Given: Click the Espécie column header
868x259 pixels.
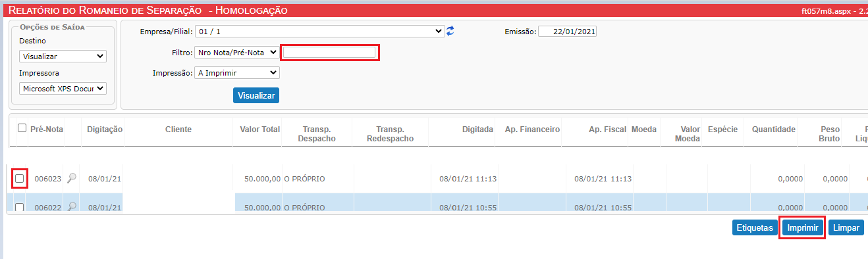Looking at the screenshot, I should pos(722,129).
